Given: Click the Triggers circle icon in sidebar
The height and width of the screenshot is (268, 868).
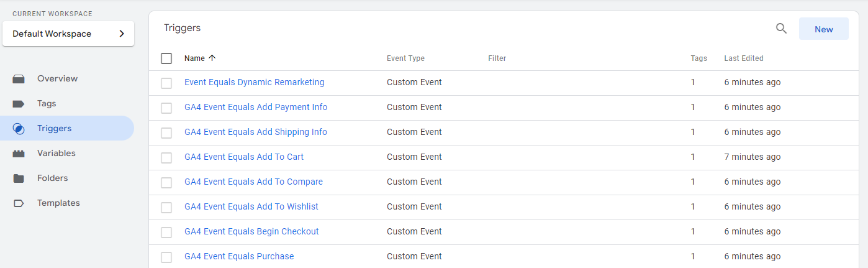Looking at the screenshot, I should 19,129.
